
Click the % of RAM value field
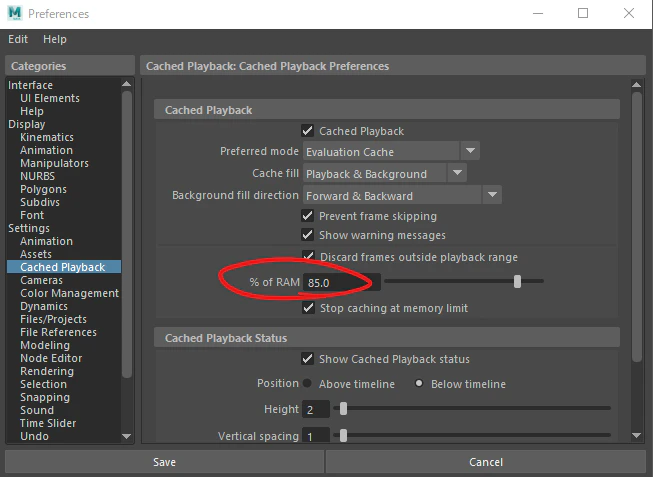[341, 282]
